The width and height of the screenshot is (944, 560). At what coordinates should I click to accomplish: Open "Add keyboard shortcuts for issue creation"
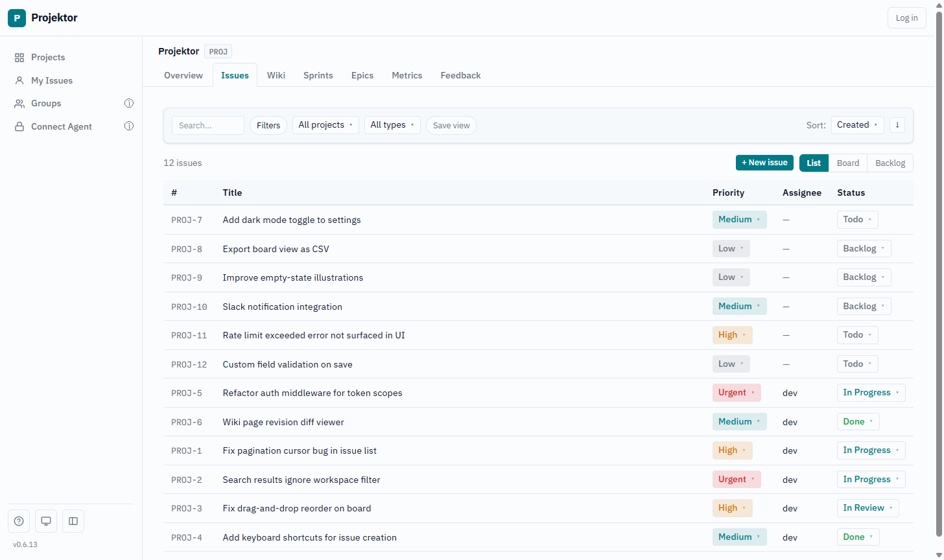click(x=310, y=537)
